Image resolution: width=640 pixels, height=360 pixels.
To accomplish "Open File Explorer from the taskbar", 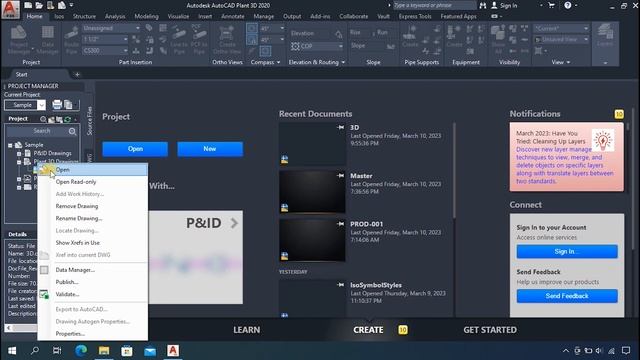I will coord(104,351).
